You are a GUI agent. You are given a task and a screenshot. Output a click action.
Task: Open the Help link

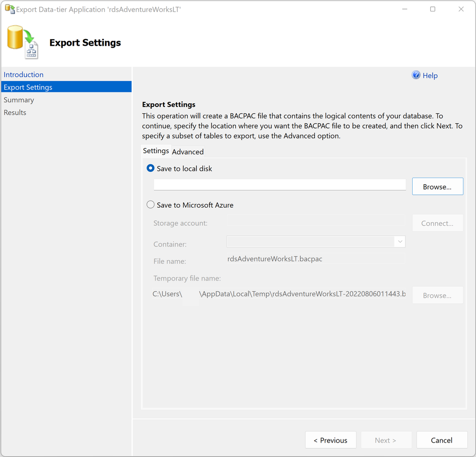tap(430, 76)
